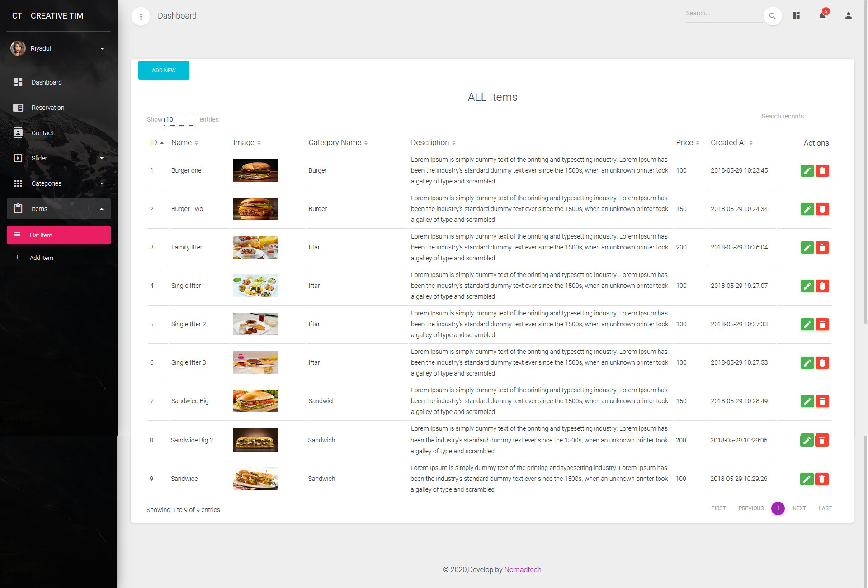Click the three-dot menu button beside Dashboard
Image resolution: width=868 pixels, height=588 pixels.
[x=141, y=17]
